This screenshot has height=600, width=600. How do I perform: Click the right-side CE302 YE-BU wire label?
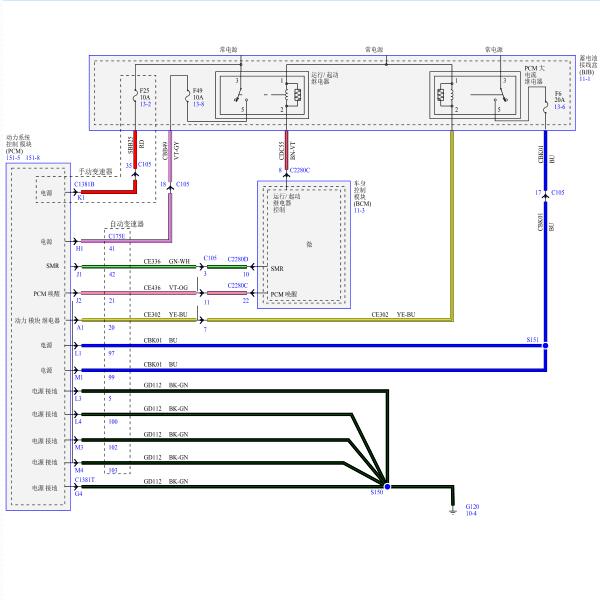(x=393, y=315)
